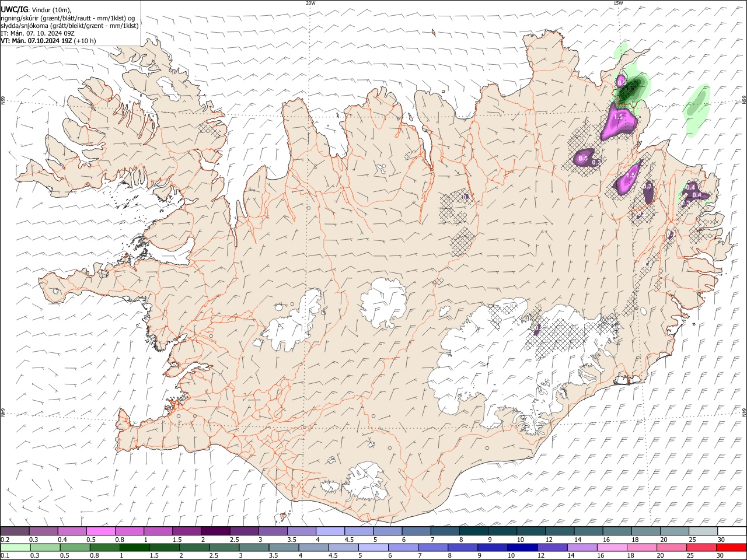The width and height of the screenshot is (747, 560).
Task: Select the red 30 swatch ending the rain scale
Action: tap(731, 548)
